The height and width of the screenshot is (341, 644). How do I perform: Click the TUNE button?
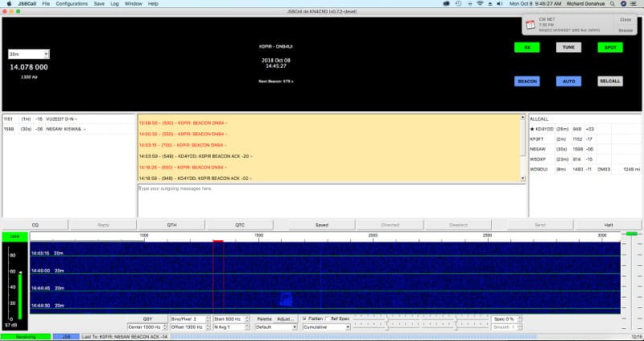(x=568, y=48)
